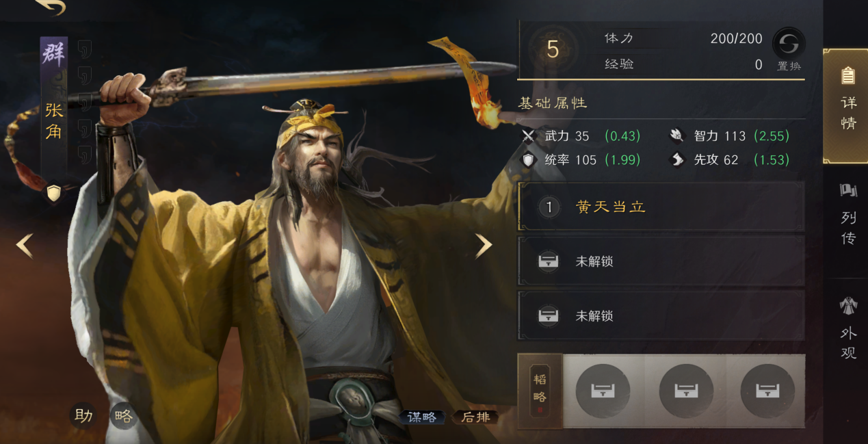Open the last 韬略 empty slot
The width and height of the screenshot is (868, 444).
click(x=767, y=391)
